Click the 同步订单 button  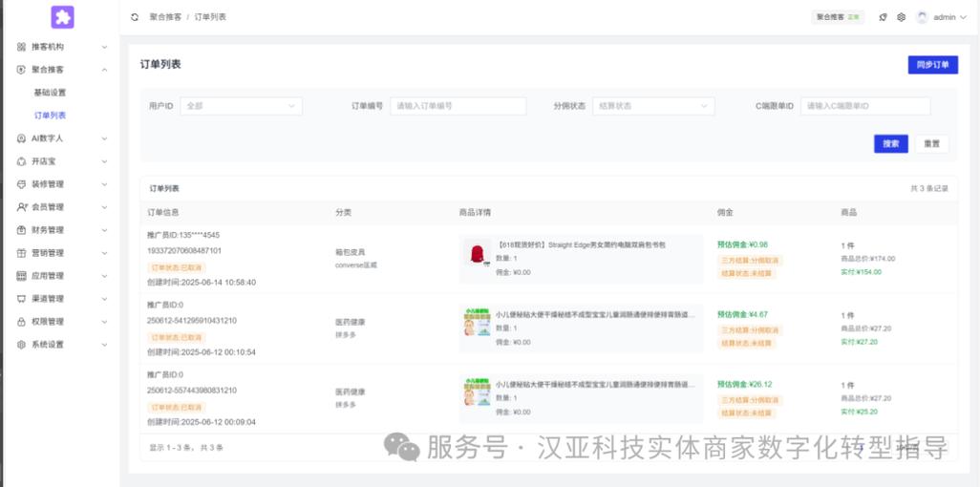[932, 65]
